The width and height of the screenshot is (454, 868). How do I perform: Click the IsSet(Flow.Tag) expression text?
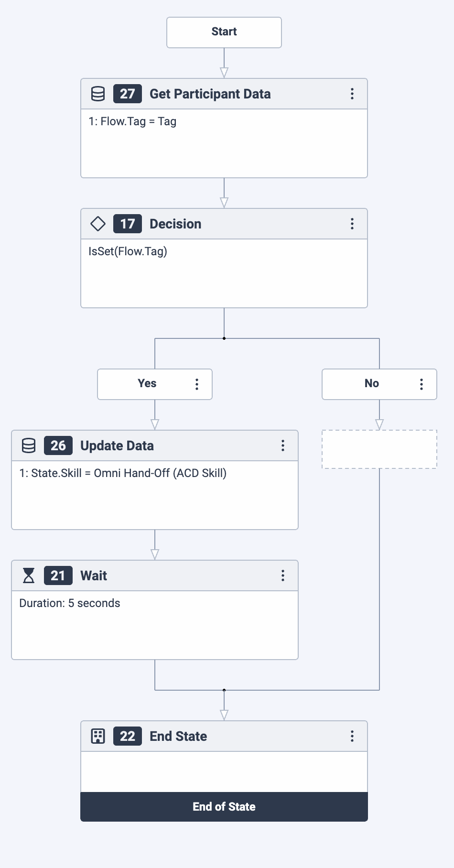click(128, 251)
